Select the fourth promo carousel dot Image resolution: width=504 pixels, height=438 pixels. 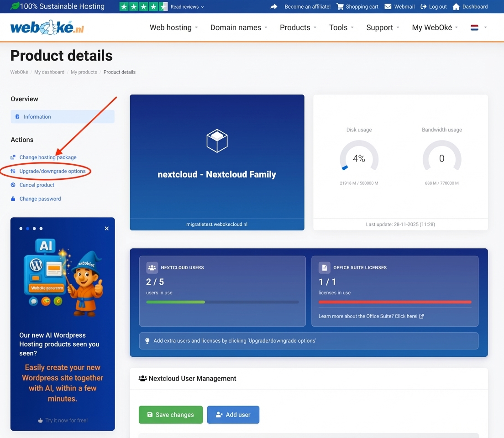(x=41, y=229)
